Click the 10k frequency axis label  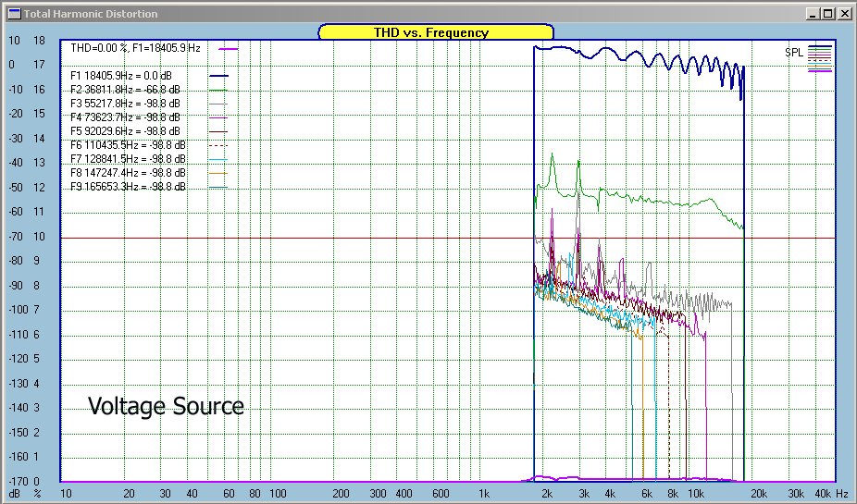(x=696, y=494)
